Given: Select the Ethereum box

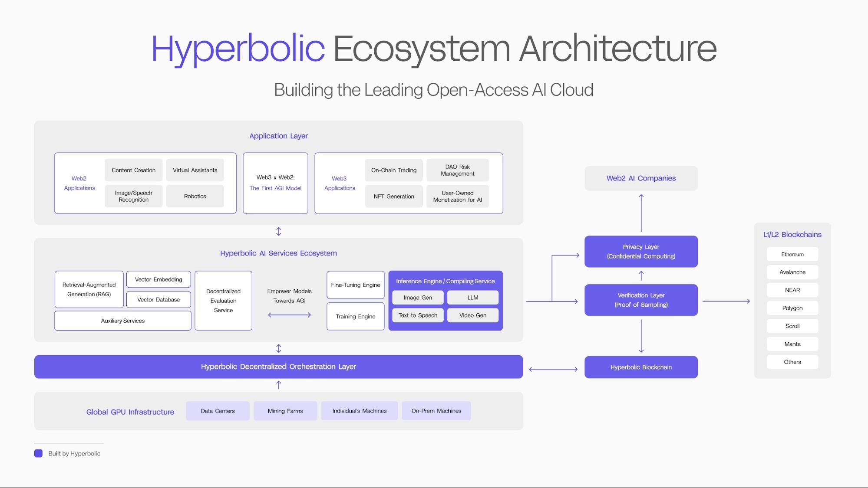Looking at the screenshot, I should point(792,254).
